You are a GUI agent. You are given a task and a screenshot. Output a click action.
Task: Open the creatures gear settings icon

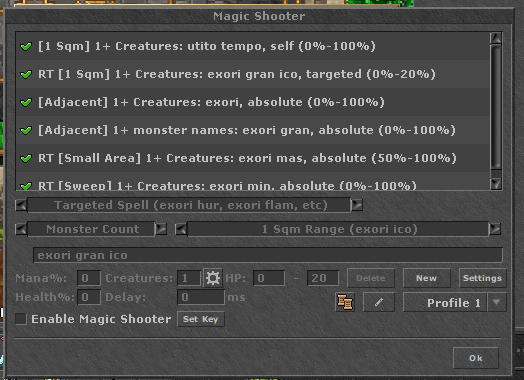[213, 278]
